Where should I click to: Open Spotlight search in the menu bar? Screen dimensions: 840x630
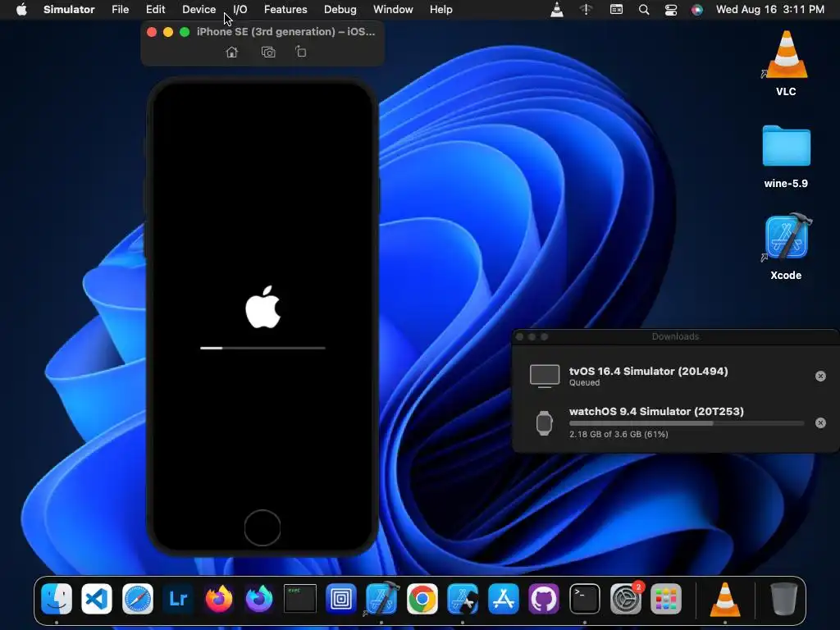644,10
